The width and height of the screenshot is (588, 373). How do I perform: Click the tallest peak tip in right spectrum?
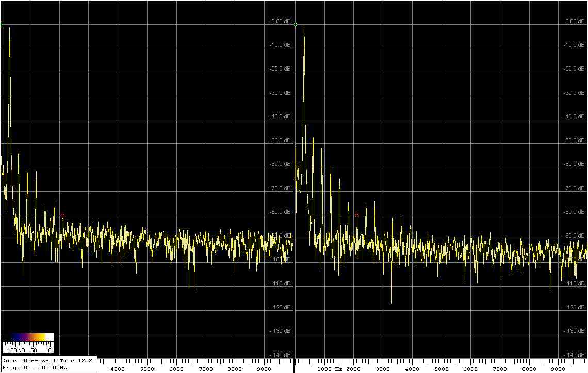pos(304,25)
